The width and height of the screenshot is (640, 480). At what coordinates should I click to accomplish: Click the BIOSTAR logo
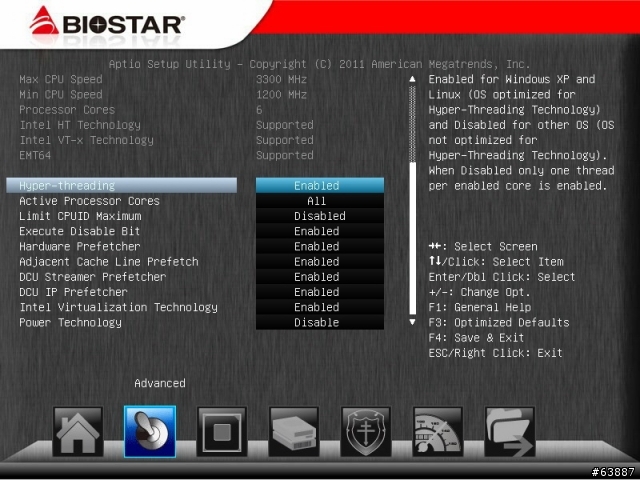[x=107, y=22]
